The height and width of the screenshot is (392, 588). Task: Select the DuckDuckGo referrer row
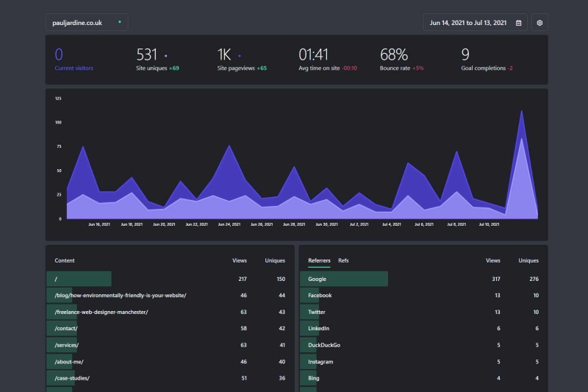pyautogui.click(x=423, y=345)
